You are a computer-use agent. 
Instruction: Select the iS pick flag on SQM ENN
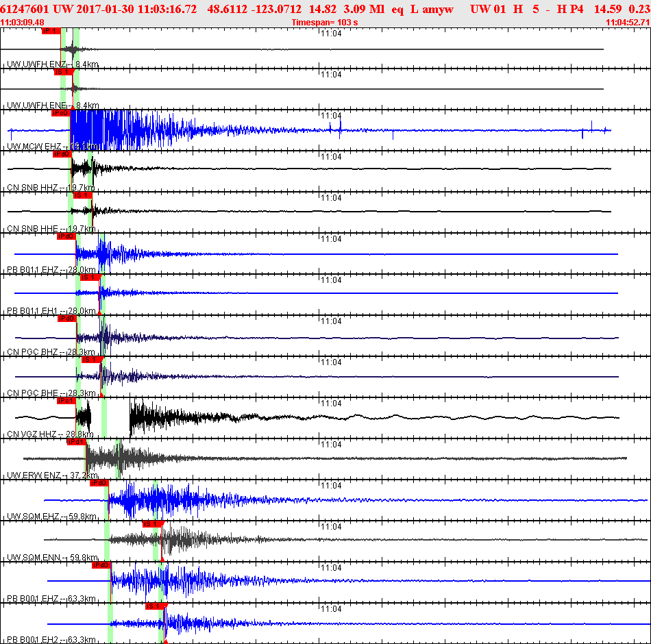tap(151, 524)
